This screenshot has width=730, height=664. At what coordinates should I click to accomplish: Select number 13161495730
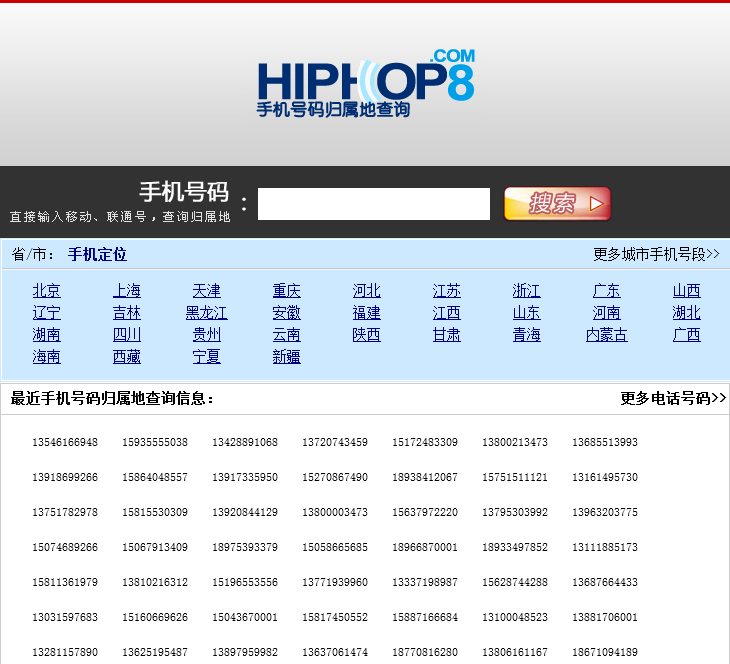[605, 477]
